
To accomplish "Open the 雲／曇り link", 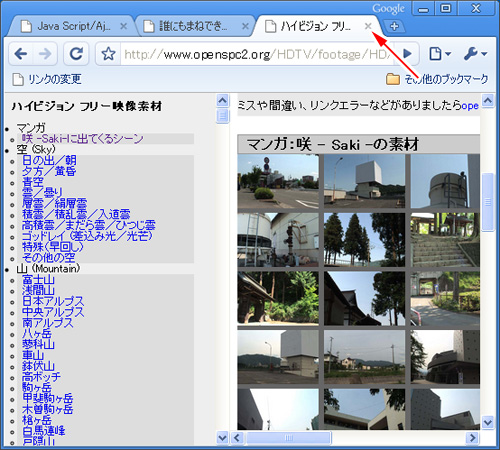I will [x=42, y=193].
